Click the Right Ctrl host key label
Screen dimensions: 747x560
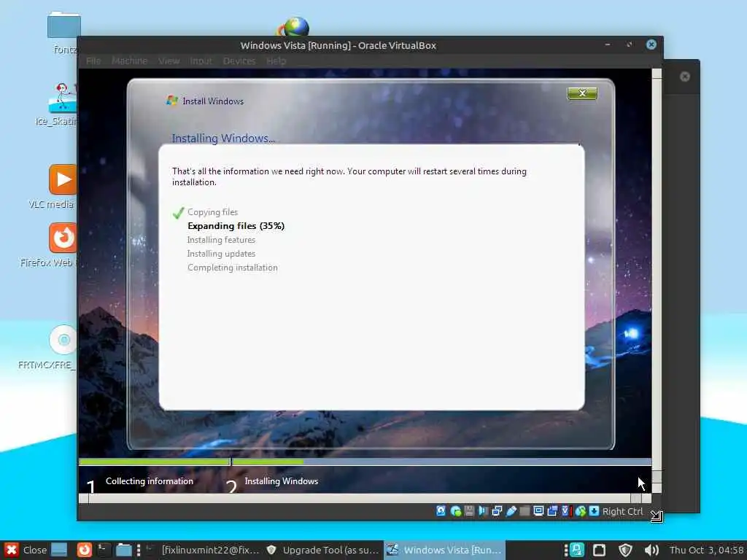[x=622, y=511]
